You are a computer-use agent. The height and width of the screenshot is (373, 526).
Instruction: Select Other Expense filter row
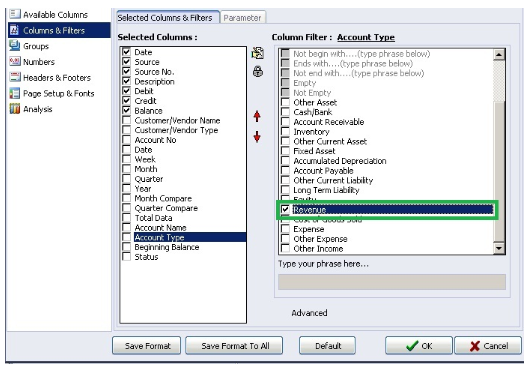[x=386, y=239]
